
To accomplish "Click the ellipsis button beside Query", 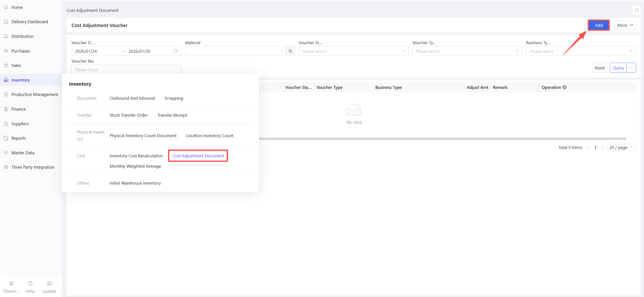I will coord(631,68).
